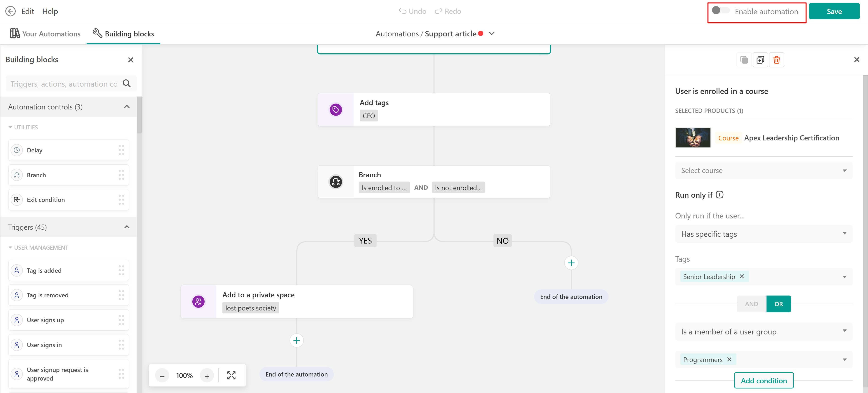Click the red trash delete icon
The width and height of the screenshot is (868, 393).
(776, 60)
